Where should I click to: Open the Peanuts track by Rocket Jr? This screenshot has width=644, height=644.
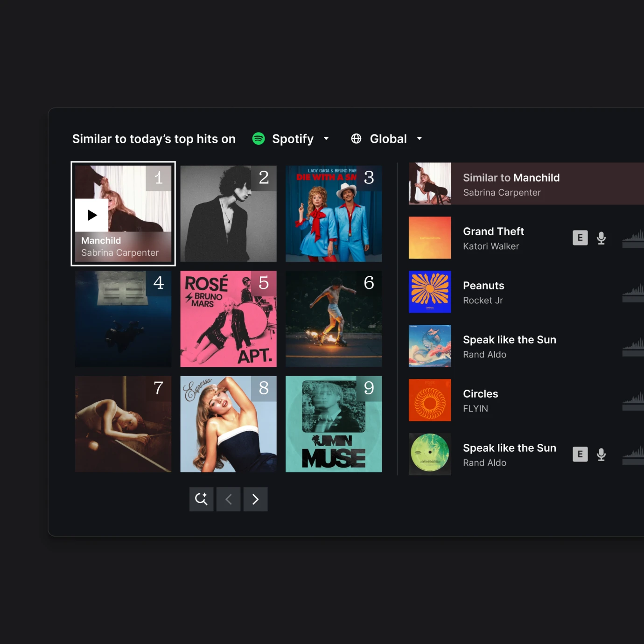[526, 292]
